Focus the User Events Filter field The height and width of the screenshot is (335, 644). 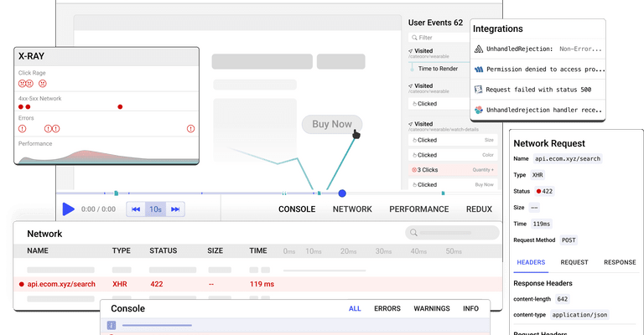tap(439, 38)
